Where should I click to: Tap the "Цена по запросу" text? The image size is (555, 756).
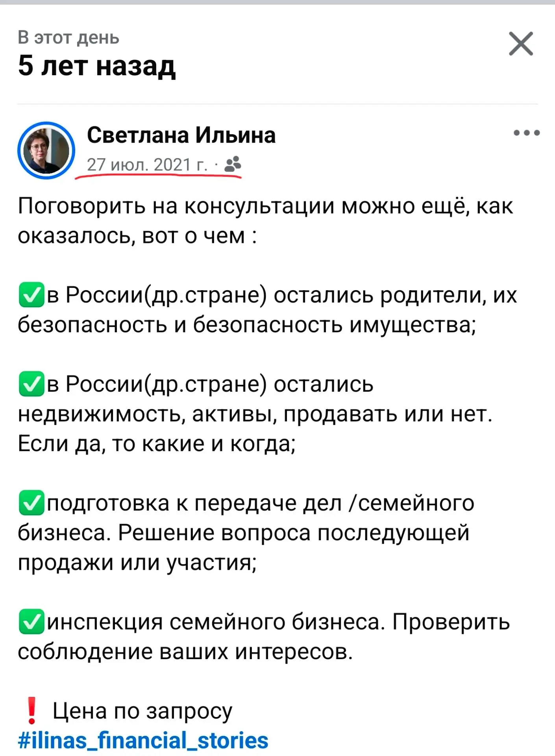click(142, 711)
